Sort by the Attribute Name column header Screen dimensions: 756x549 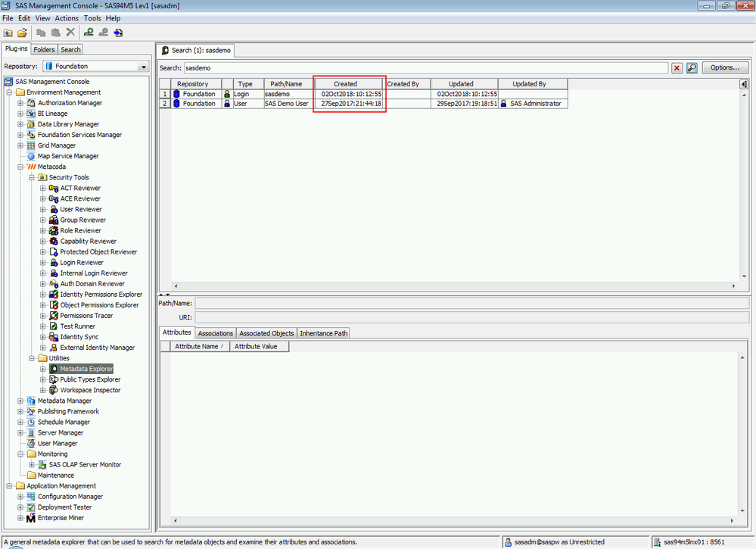coord(200,346)
